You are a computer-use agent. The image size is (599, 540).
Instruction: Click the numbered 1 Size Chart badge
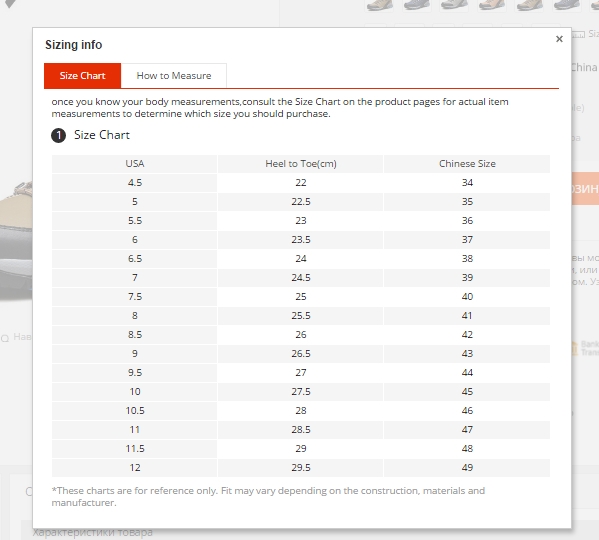point(58,135)
